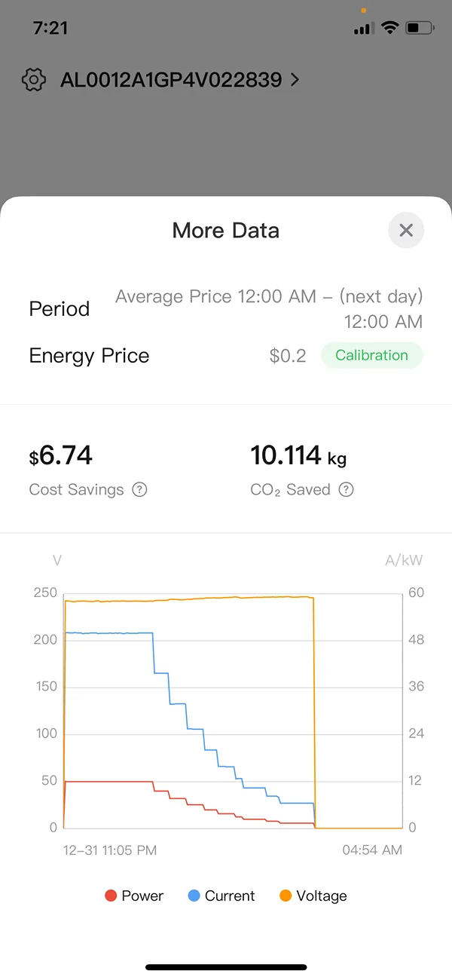452x980 pixels.
Task: Tap the Wi-Fi status icon
Action: pos(389,27)
